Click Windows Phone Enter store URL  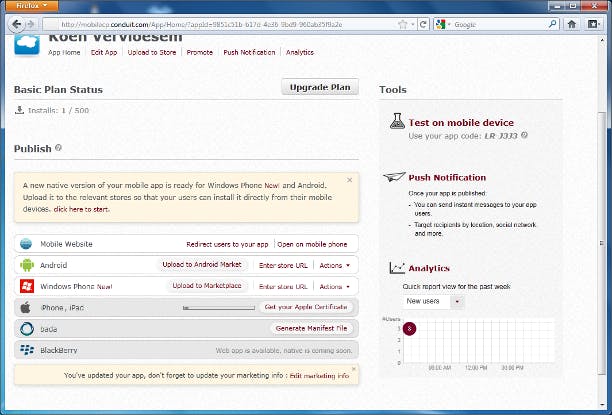[283, 287]
